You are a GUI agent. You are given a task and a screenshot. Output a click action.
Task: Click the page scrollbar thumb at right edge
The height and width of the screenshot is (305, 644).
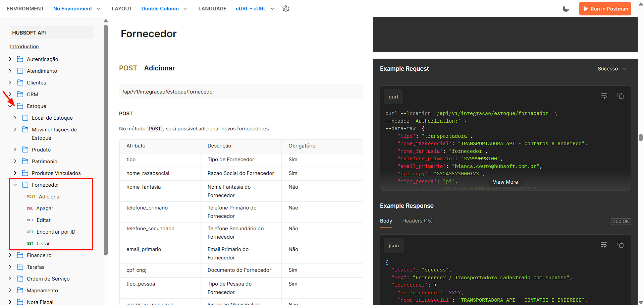pos(641,137)
